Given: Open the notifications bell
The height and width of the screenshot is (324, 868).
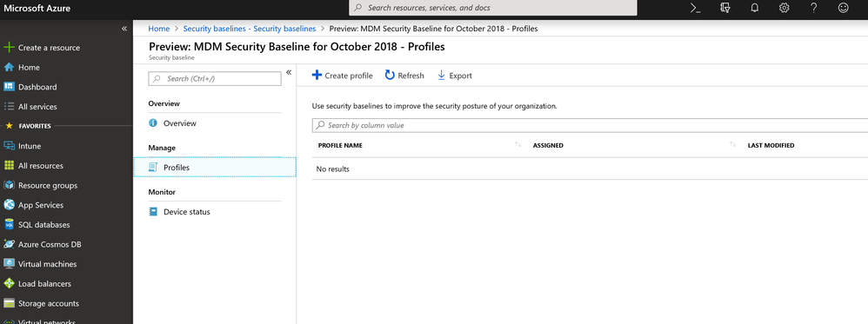Looking at the screenshot, I should click(x=755, y=8).
